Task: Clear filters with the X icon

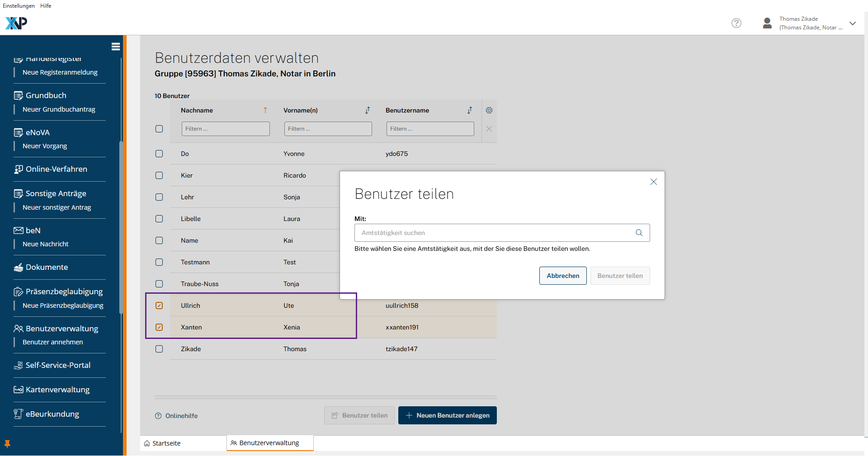Action: (489, 129)
